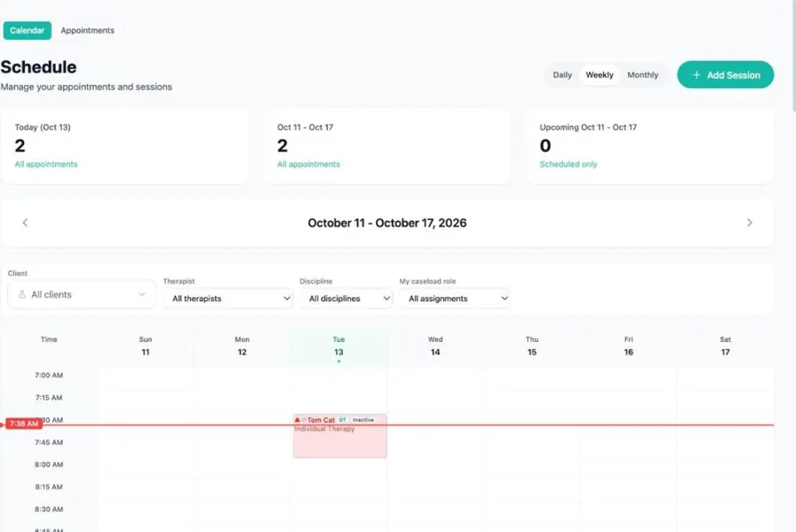This screenshot has width=796, height=532.
Task: Switch to Weekly view
Action: click(x=600, y=74)
